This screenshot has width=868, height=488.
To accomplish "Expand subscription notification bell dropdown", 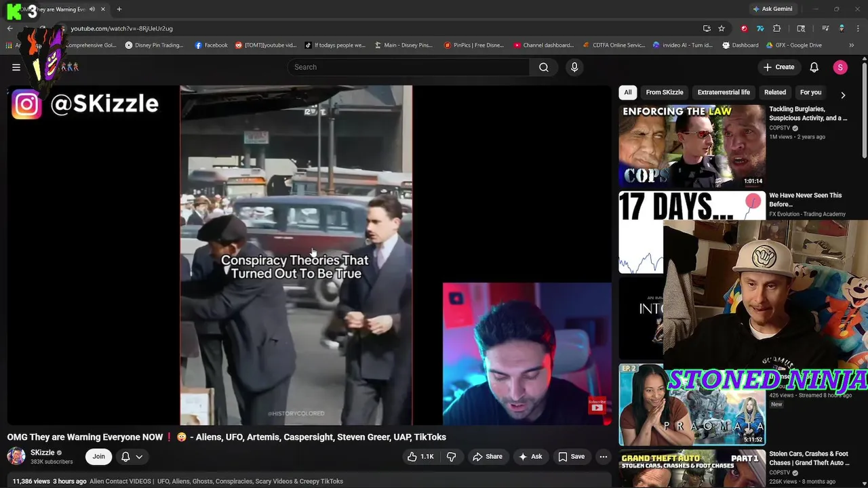I will (132, 457).
